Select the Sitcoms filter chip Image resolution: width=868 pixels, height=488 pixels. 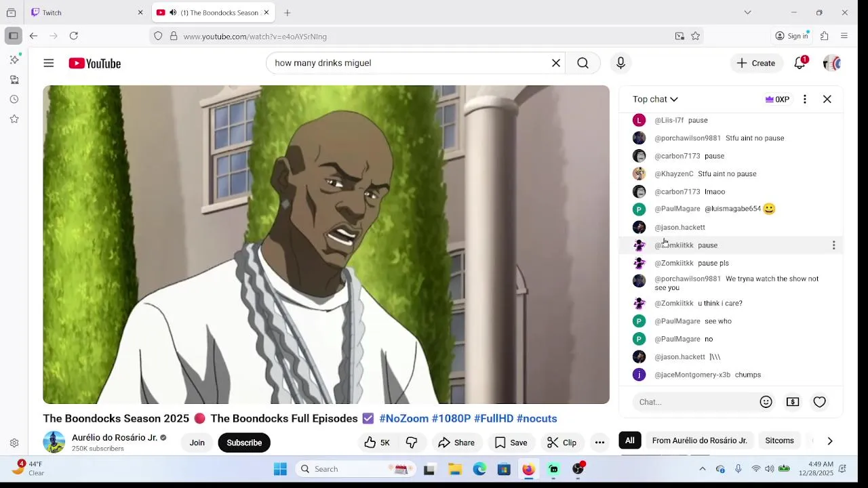pyautogui.click(x=779, y=441)
